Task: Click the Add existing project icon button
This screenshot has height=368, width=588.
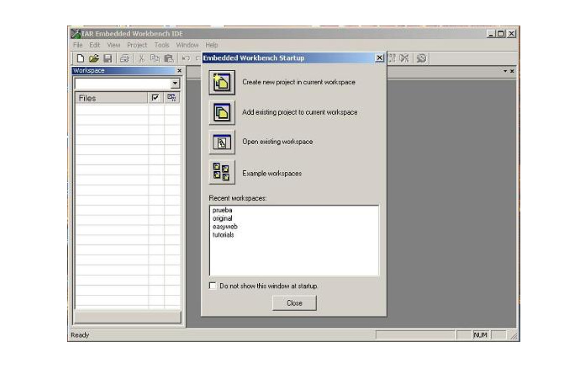Action: pos(222,112)
